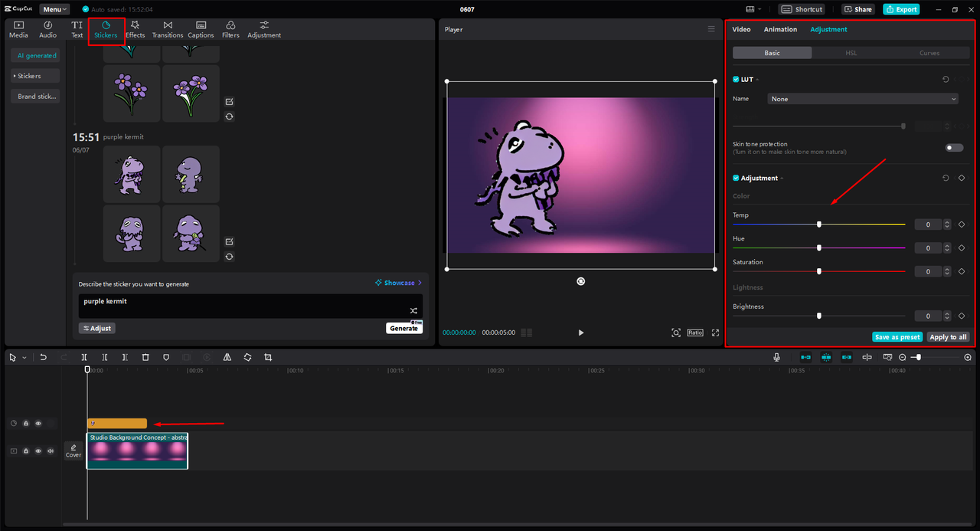The height and width of the screenshot is (531, 980).
Task: Click the Saturation value stepper arrows
Action: pyautogui.click(x=948, y=272)
